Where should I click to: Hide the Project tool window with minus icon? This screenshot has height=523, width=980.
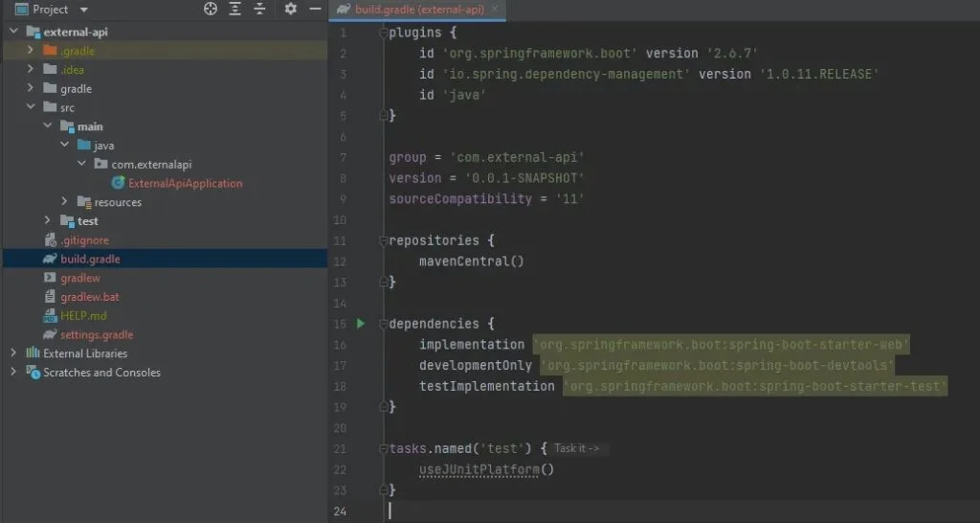click(x=315, y=10)
